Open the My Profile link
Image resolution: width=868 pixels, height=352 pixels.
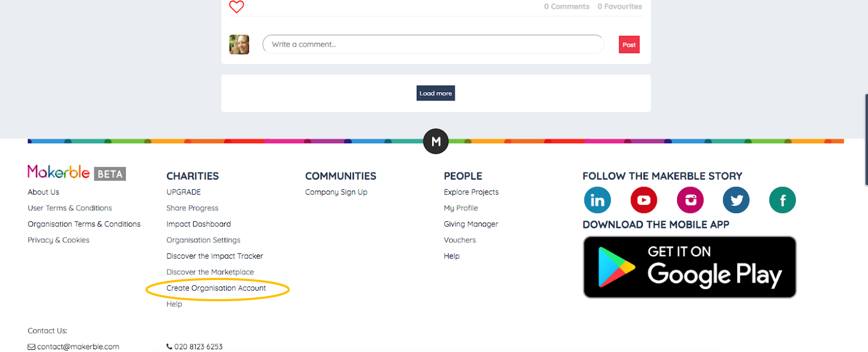coord(460,208)
